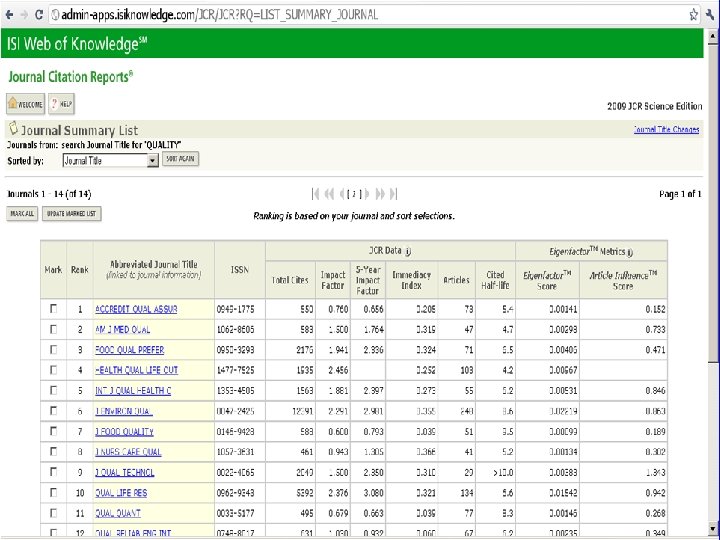Click the vertical scrollbar thumb

(x=713, y=202)
